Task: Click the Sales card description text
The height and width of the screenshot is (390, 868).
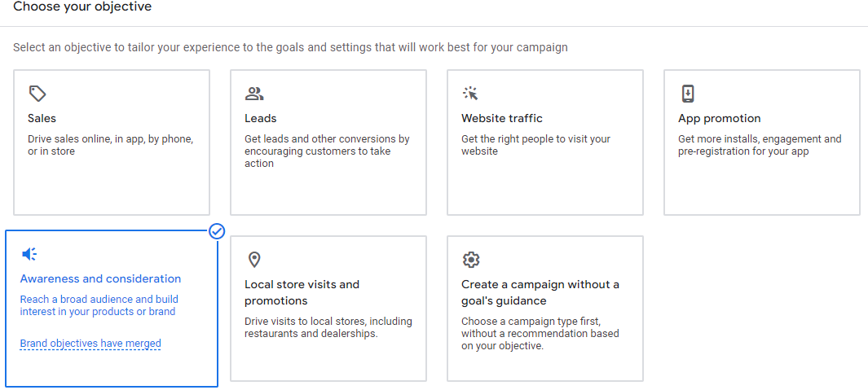Action: click(111, 145)
